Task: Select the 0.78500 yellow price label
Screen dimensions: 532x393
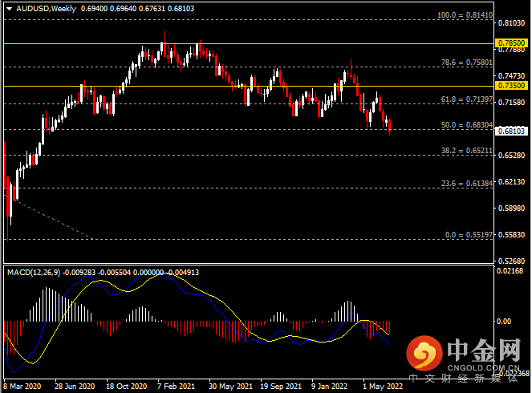Action: click(510, 43)
